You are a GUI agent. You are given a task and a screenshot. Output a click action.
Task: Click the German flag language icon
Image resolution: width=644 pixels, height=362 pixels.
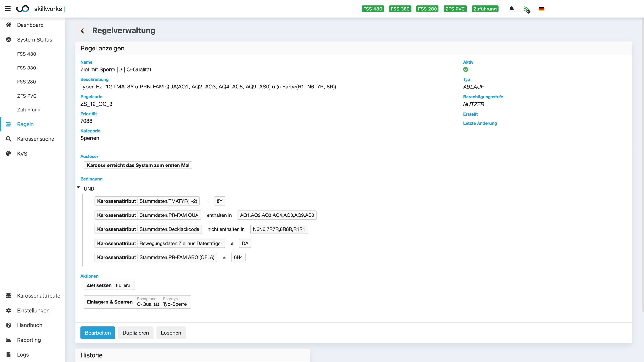pyautogui.click(x=541, y=9)
